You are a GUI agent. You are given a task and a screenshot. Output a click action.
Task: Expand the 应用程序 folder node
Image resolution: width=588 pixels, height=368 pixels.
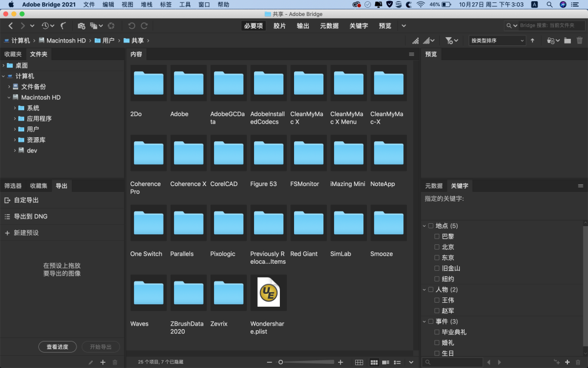point(15,118)
